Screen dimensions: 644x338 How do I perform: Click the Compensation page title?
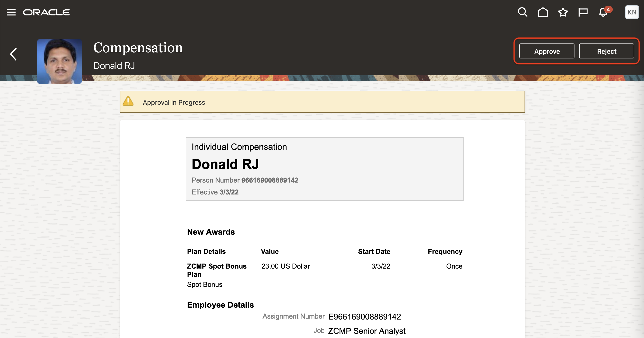click(x=138, y=48)
